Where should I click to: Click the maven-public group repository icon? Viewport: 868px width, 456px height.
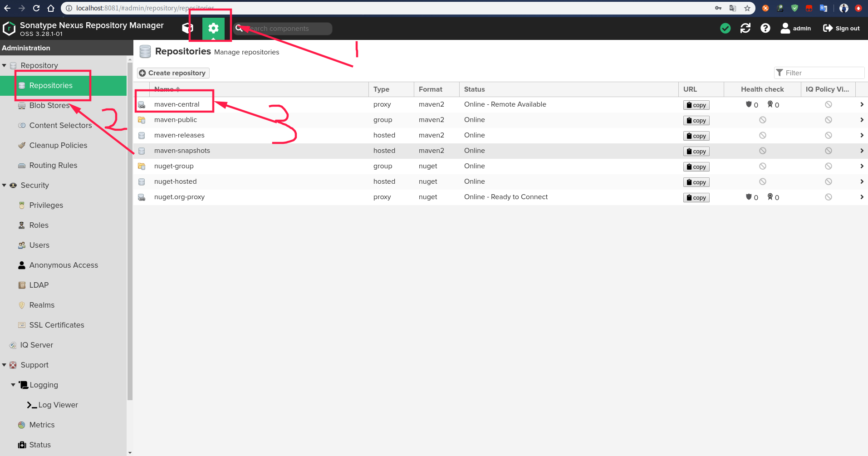click(142, 120)
